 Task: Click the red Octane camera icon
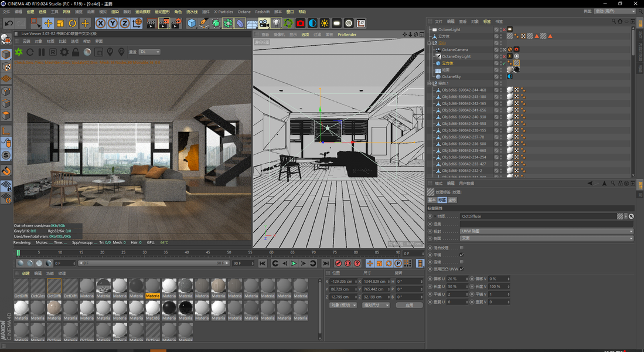pos(301,23)
